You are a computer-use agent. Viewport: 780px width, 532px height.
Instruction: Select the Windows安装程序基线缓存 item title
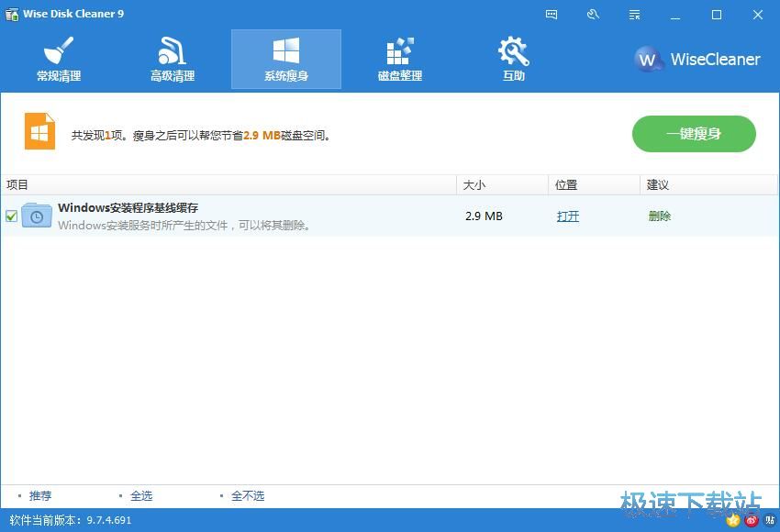coord(128,208)
